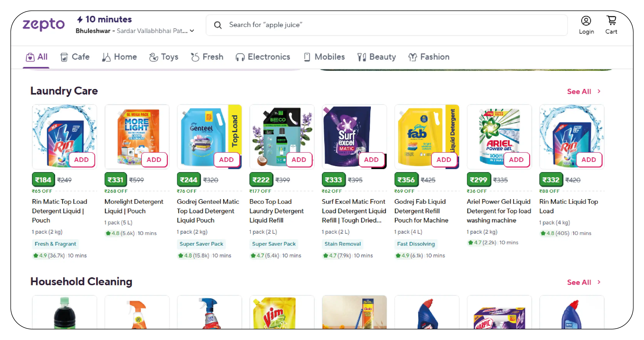Select the Toys category icon
Viewport: 644px width, 340px height.
pos(154,57)
